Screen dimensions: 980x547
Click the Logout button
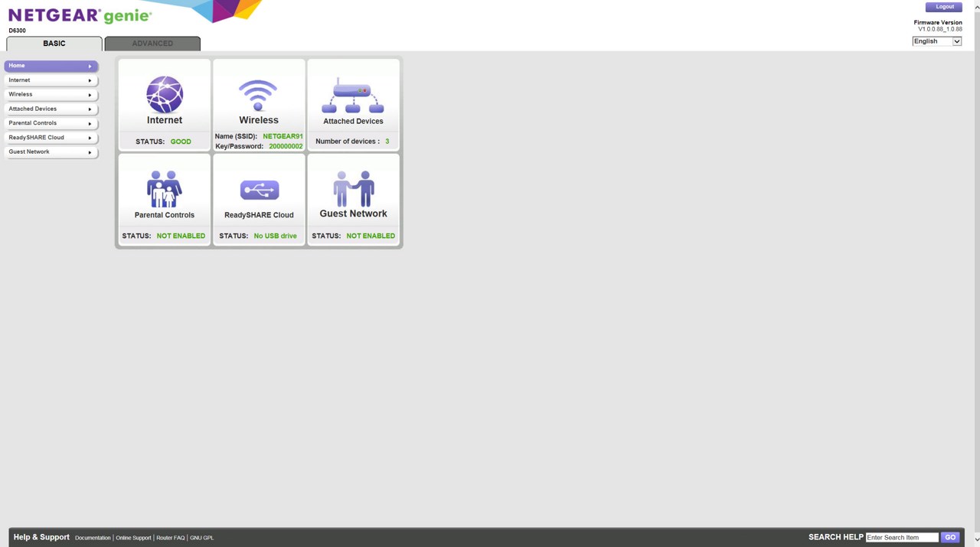[944, 7]
